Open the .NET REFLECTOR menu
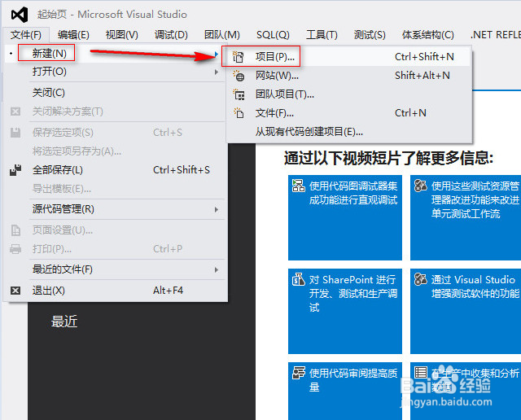 [495, 34]
